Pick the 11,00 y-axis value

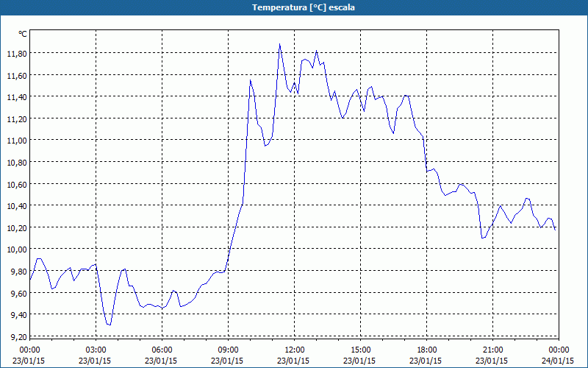point(17,141)
